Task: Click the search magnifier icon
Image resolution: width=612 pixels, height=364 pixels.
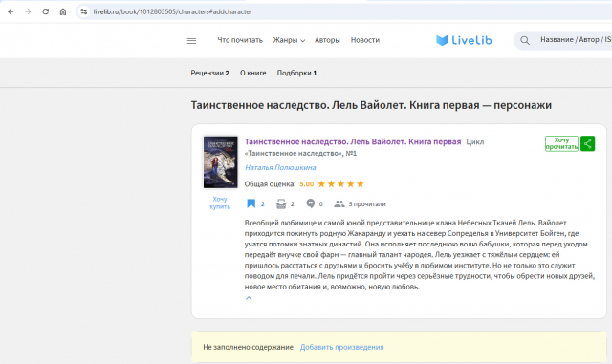Action: point(525,40)
